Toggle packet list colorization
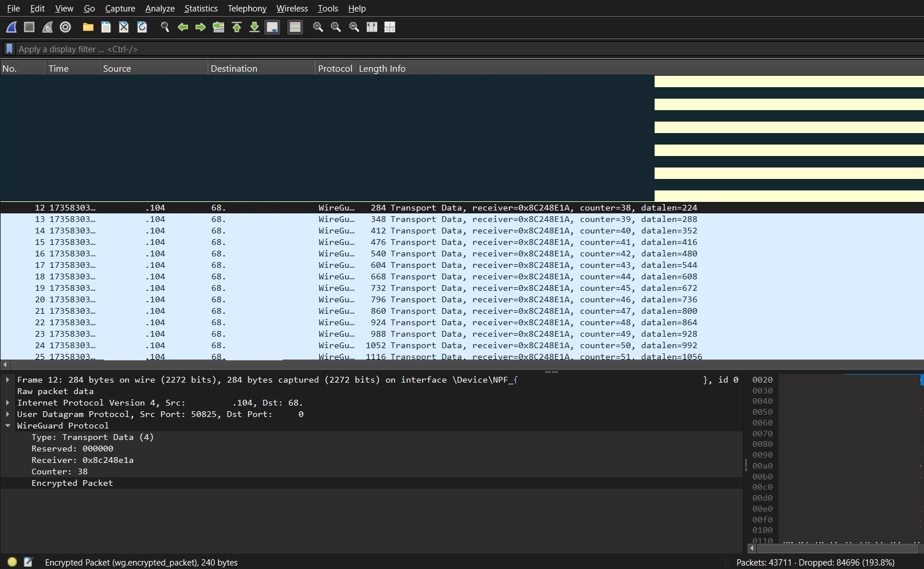 point(295,27)
